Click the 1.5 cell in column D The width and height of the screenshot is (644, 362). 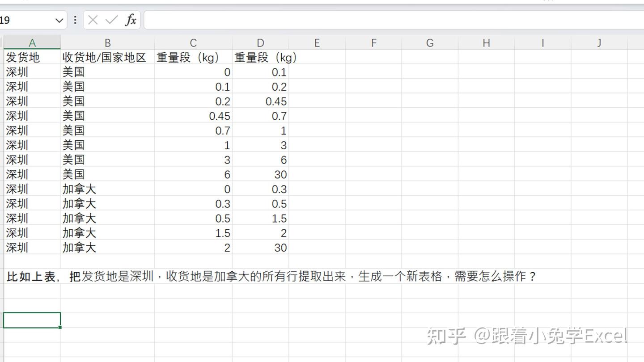pyautogui.click(x=260, y=218)
